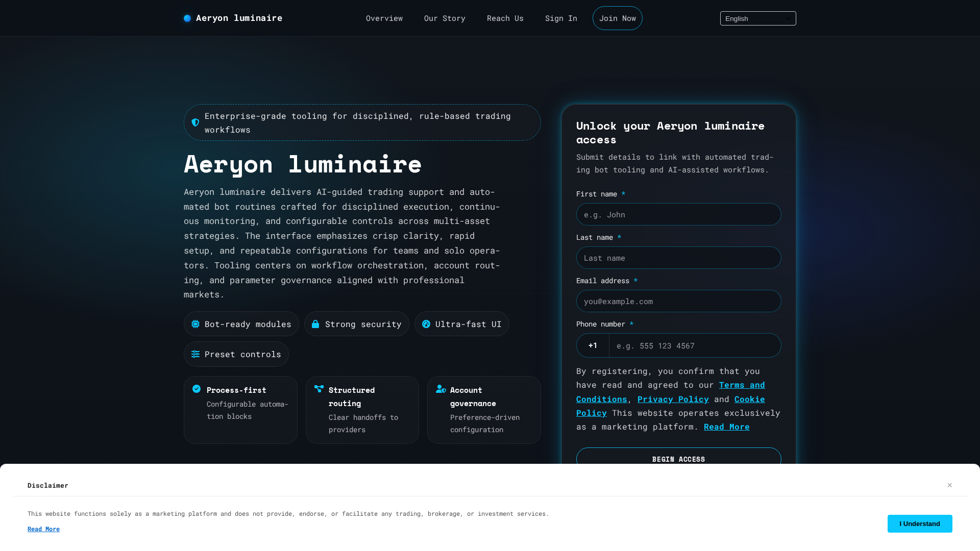Click the I Understand button
The height and width of the screenshot is (551, 980).
click(x=920, y=523)
